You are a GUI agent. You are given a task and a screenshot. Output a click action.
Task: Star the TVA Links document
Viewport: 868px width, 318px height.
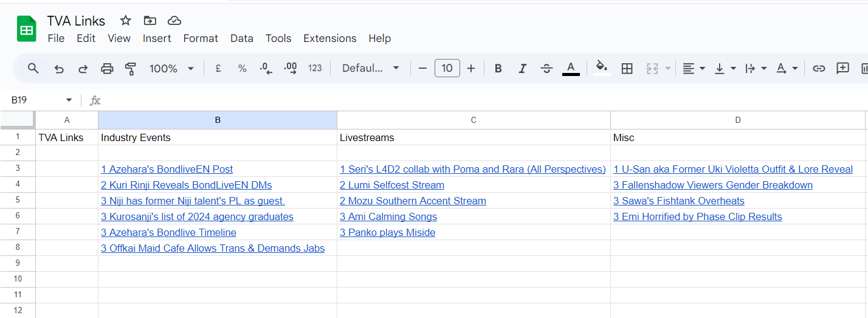click(x=126, y=21)
